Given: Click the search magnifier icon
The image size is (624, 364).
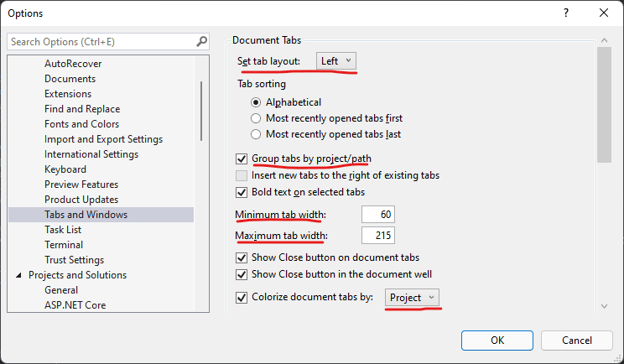Looking at the screenshot, I should click(x=202, y=41).
